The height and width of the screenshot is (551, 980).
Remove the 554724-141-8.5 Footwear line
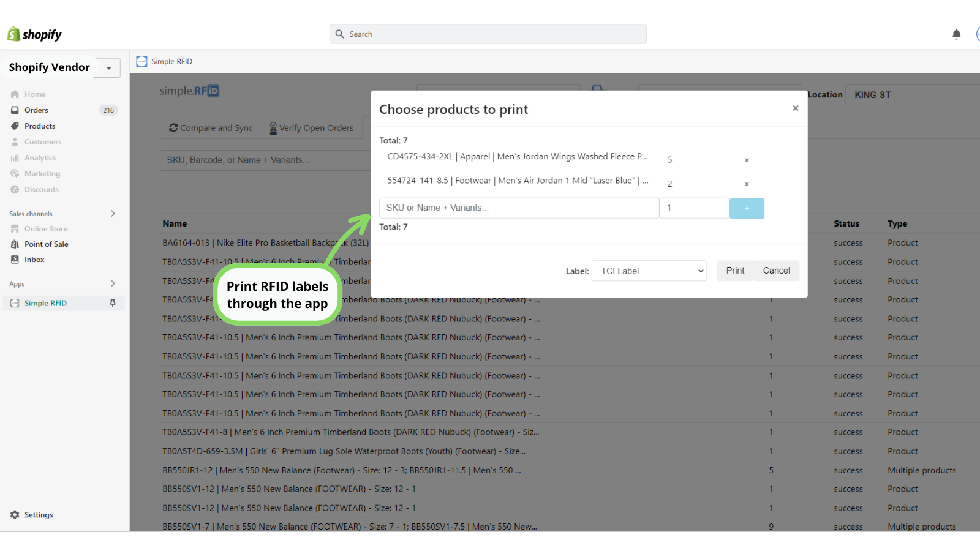click(747, 184)
